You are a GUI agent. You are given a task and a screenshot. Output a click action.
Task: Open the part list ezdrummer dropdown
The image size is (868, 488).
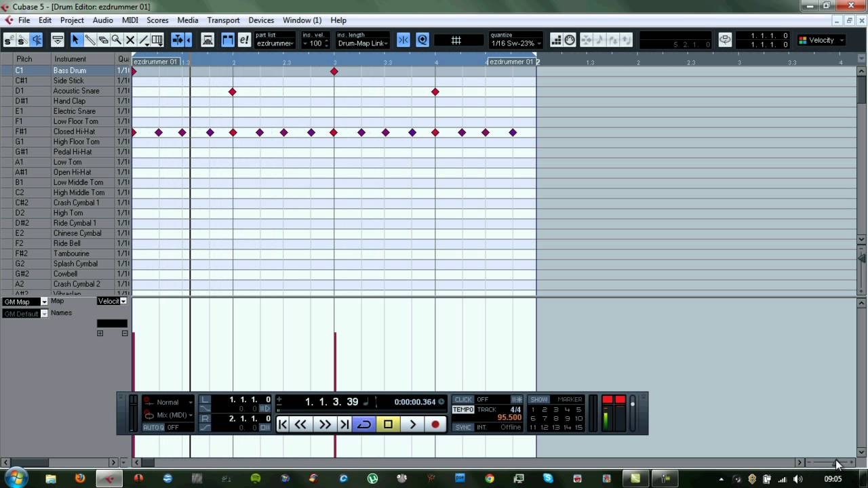[x=275, y=43]
